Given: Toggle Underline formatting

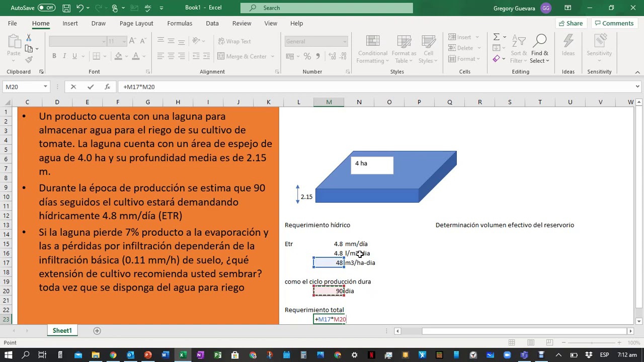Looking at the screenshot, I should [75, 56].
